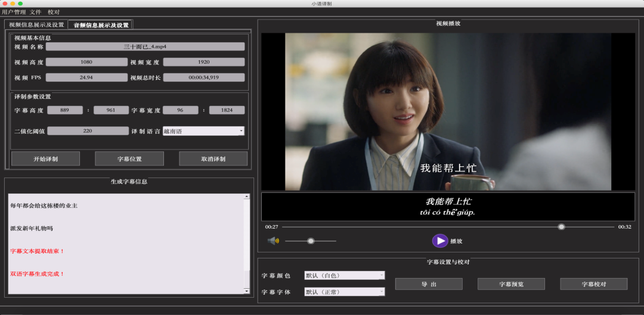Open the 文件 menu
This screenshot has height=315, width=644.
36,13
